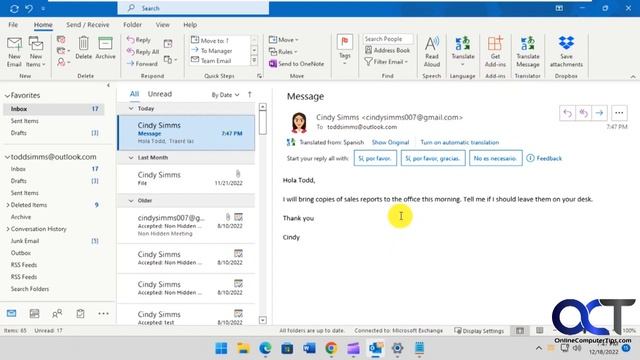Open File Explorer from taskbar
This screenshot has width=640, height=360.
tap(243, 348)
